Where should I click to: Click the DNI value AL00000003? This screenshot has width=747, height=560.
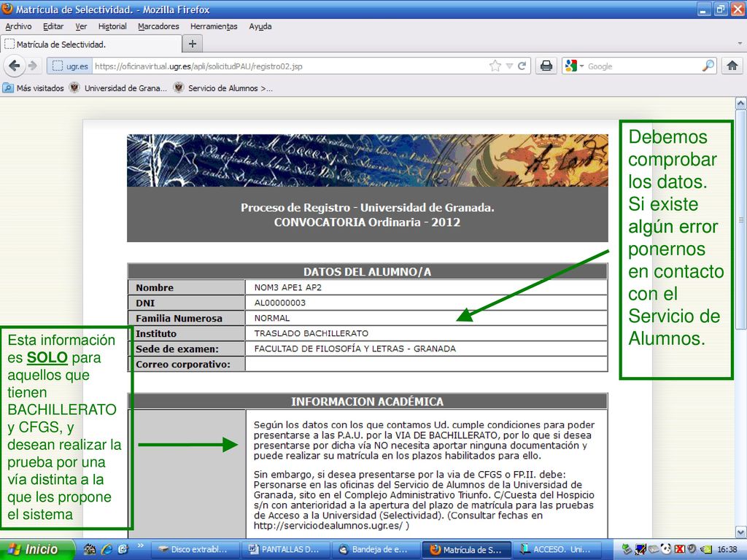279,303
